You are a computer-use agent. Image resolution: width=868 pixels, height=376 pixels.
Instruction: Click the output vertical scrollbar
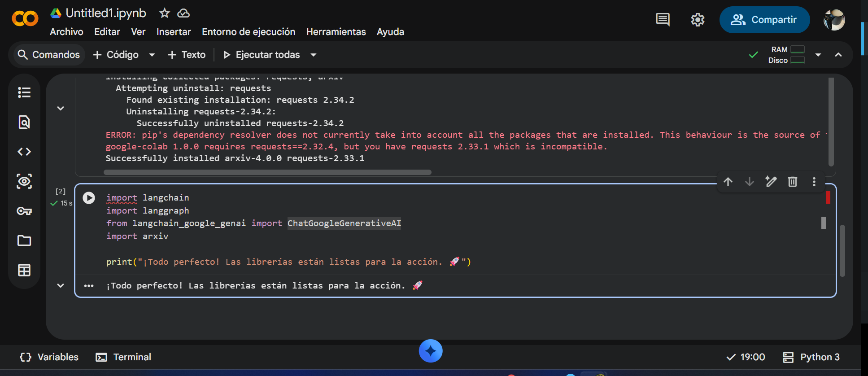[831, 121]
